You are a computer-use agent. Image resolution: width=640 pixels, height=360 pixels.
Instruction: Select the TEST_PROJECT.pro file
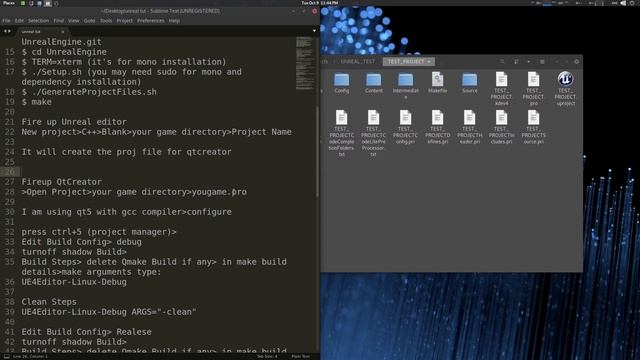click(x=533, y=89)
